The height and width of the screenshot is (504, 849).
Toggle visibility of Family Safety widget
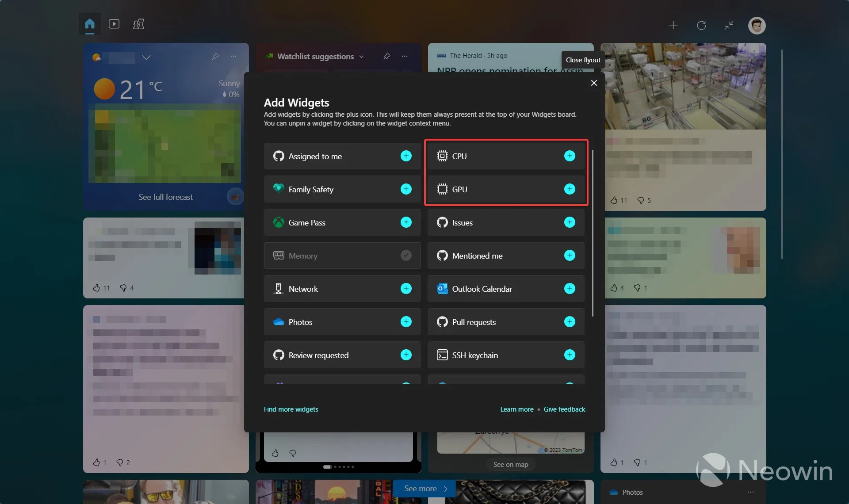pyautogui.click(x=405, y=189)
